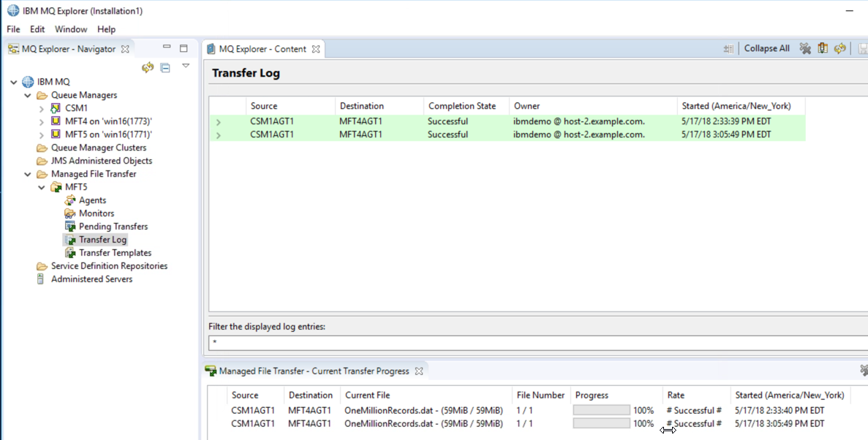Close the MQ Explorer - Navigator tab
Screen dimensions: 868x440
(125, 49)
